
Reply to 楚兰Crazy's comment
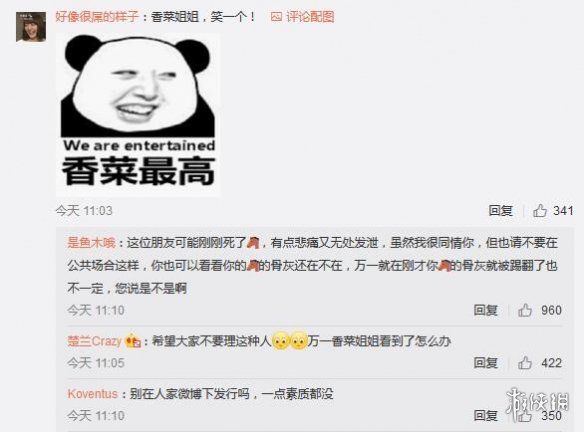point(486,362)
